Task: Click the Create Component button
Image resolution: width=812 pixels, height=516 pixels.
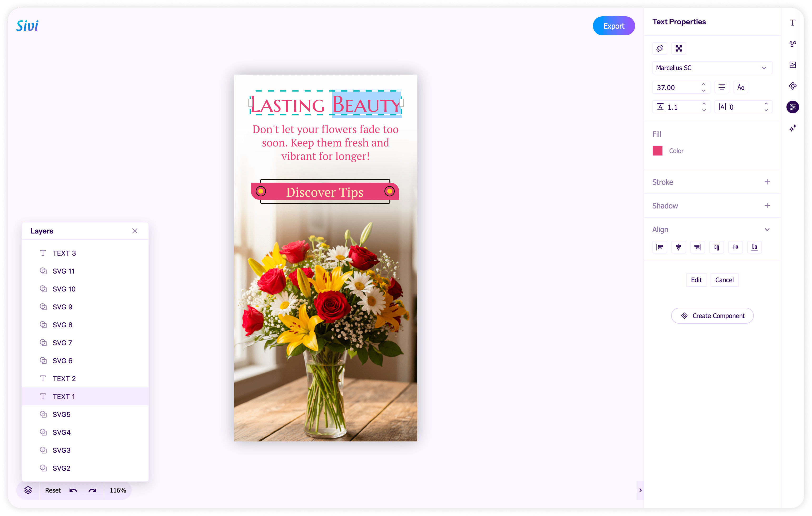Action: 712,315
